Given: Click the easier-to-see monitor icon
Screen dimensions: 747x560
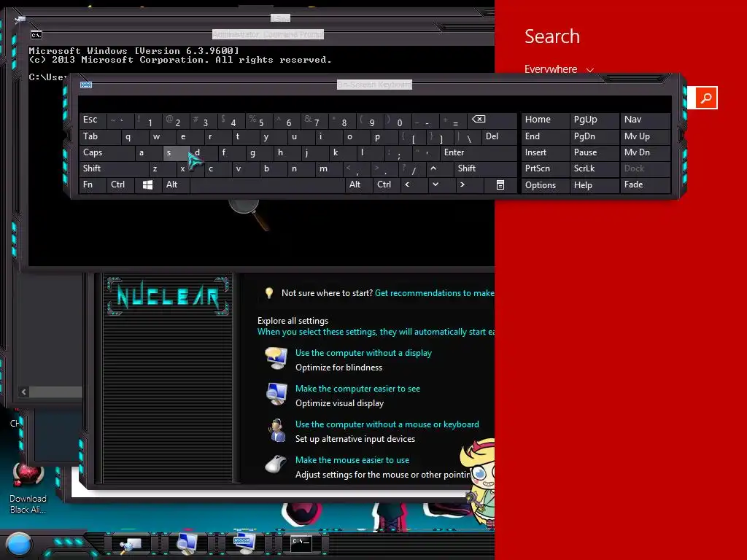Looking at the screenshot, I should click(276, 394).
